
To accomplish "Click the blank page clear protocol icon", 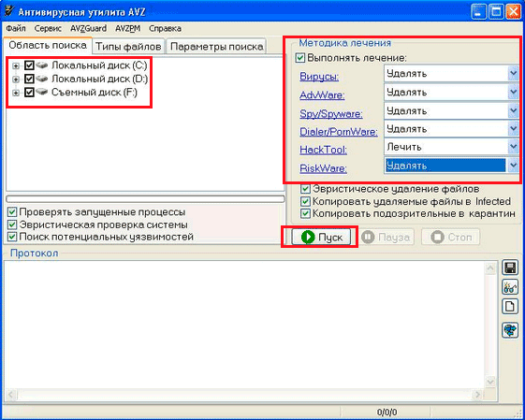I will click(510, 307).
